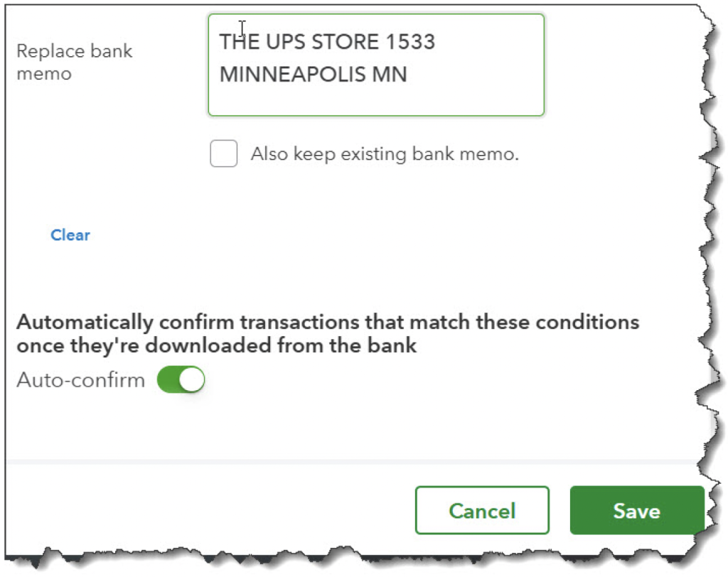
Task: Click the 'Auto-confirm' label text
Action: [81, 380]
